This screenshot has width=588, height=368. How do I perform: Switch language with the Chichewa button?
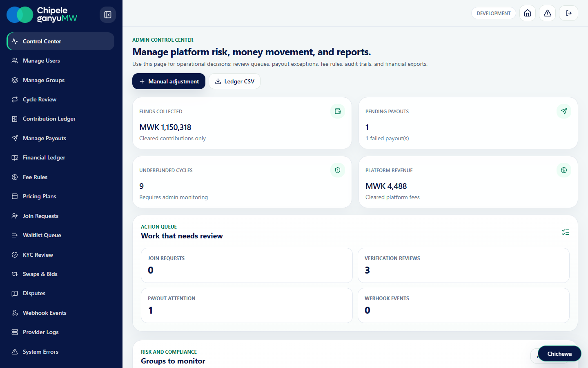pyautogui.click(x=559, y=354)
